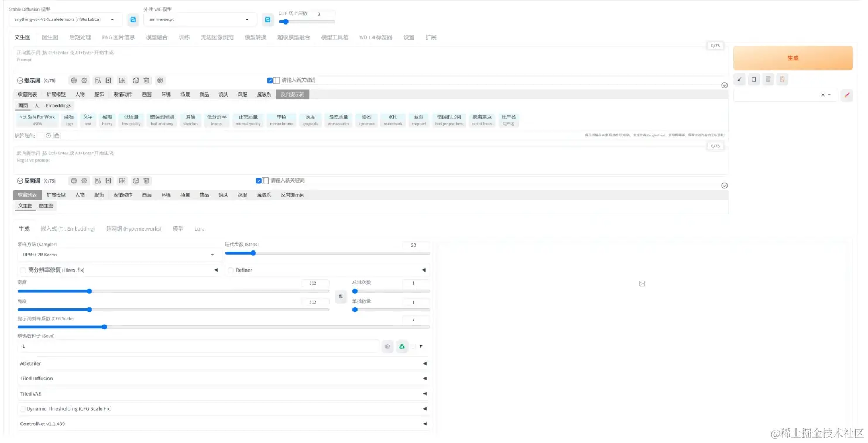
Task: Open the gear settings in 反向词 toolbar
Action: click(84, 181)
